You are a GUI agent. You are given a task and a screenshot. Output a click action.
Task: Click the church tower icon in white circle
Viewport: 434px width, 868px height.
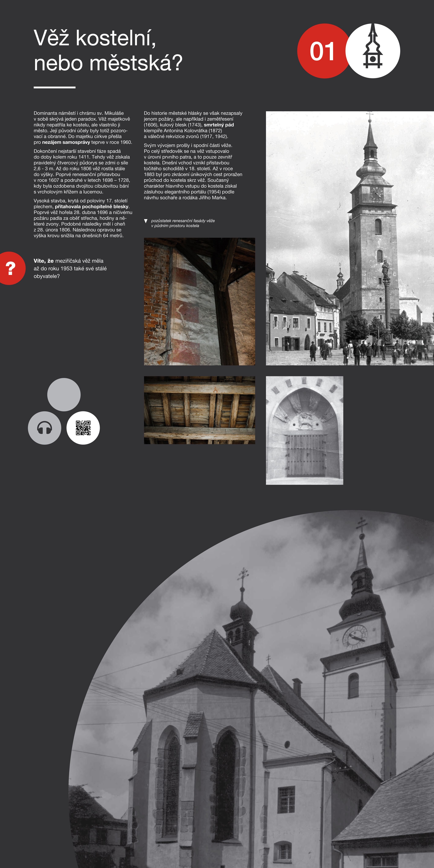click(373, 51)
